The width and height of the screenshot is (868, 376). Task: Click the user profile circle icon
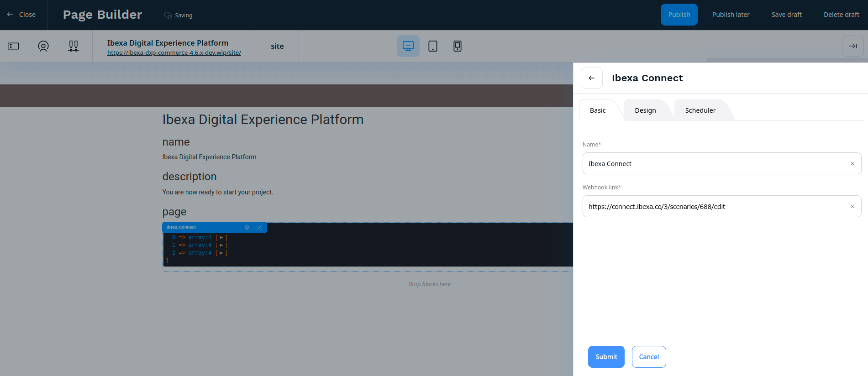tap(43, 46)
